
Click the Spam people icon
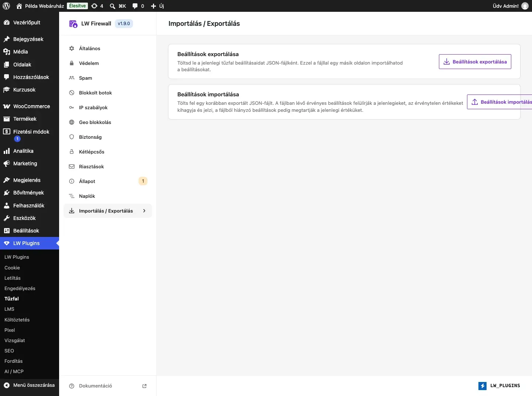pyautogui.click(x=72, y=78)
